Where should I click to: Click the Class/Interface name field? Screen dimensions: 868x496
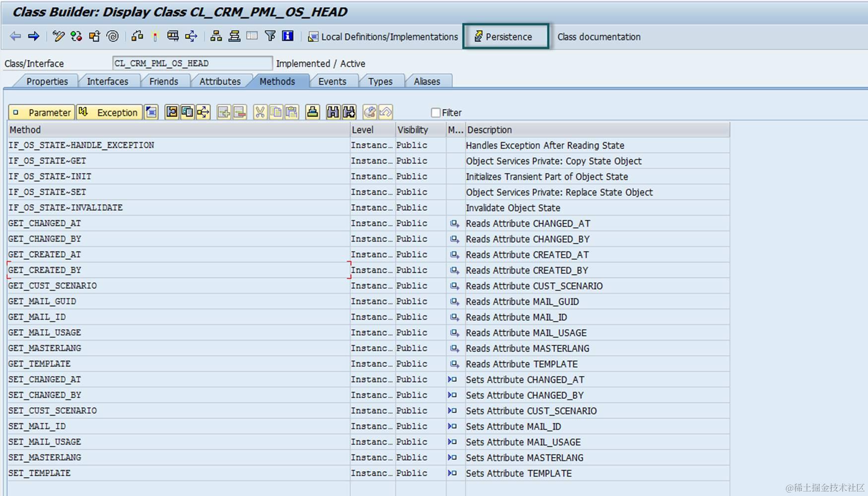click(193, 63)
